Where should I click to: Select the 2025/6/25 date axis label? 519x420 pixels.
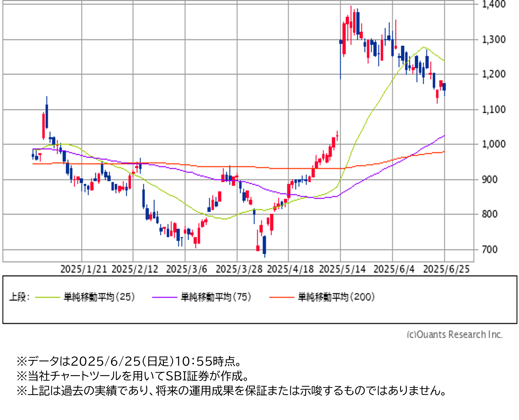click(x=446, y=269)
